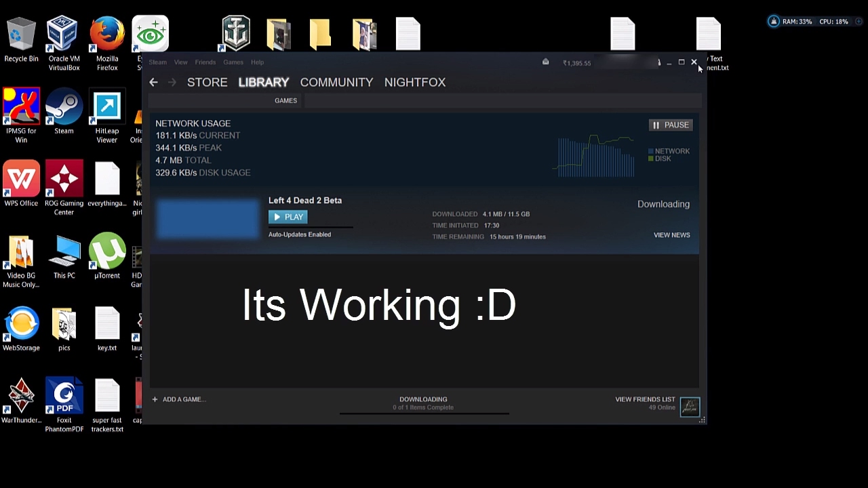Click TIME INITIATED 17:30 text
This screenshot has height=488, width=868.
[x=466, y=225]
